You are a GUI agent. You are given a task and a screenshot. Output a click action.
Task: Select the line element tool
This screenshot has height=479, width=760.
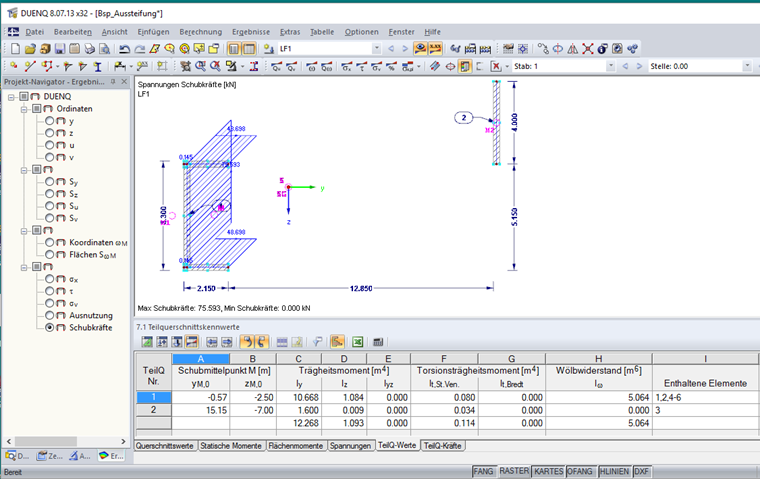tap(30, 66)
